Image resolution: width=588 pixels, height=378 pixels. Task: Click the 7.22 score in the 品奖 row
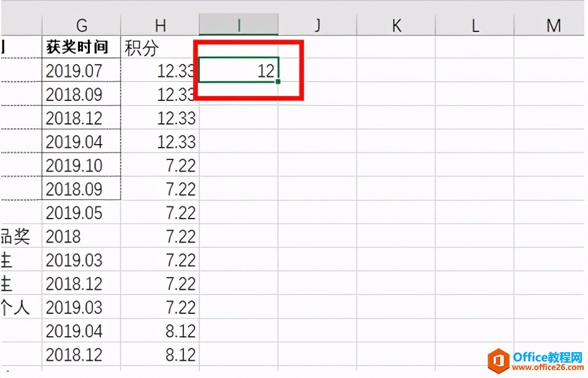click(x=160, y=236)
